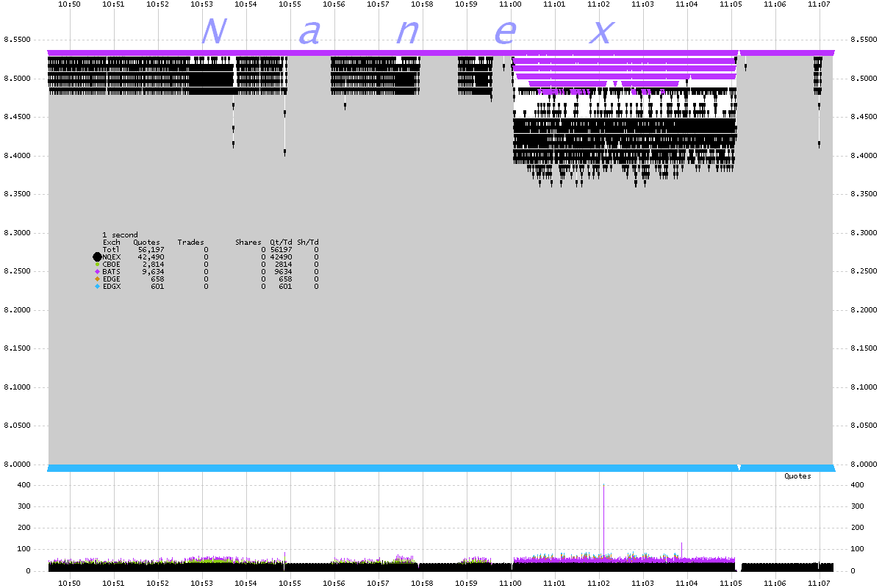This screenshot has width=882, height=588.
Task: Click the 11:00 label on top time axis
Action: click(x=510, y=4)
